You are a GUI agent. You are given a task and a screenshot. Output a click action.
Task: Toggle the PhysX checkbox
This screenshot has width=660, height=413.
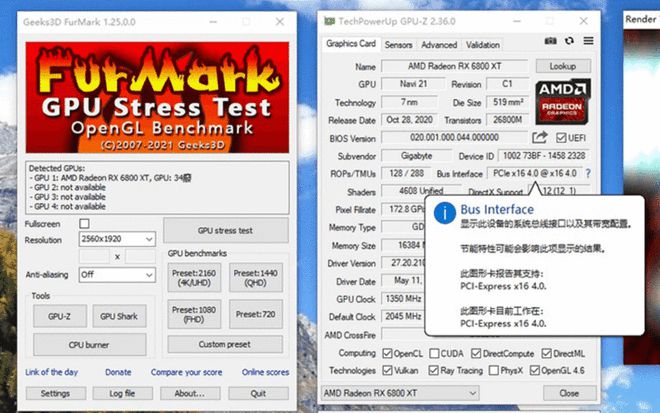(x=494, y=370)
